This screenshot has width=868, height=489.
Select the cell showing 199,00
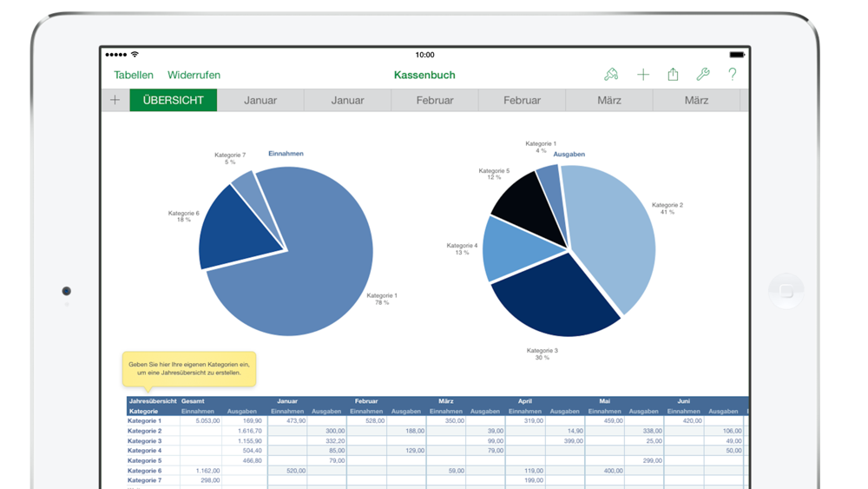[526, 480]
